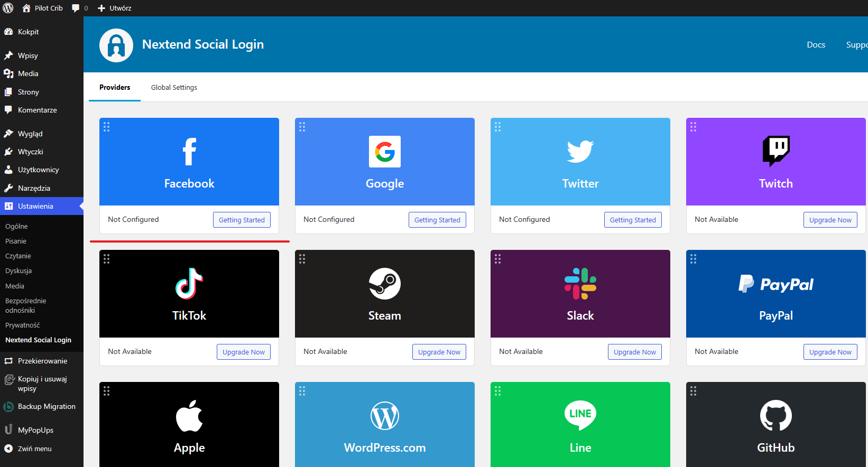Screen dimensions: 868x467
Task: Grab the GitHub card drag handle
Action: tap(693, 391)
